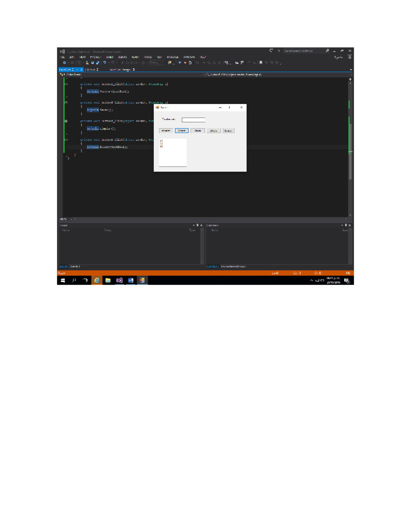Click the Save All icon in the toolbar
Viewport: 411px width, 532px height.
(97, 62)
